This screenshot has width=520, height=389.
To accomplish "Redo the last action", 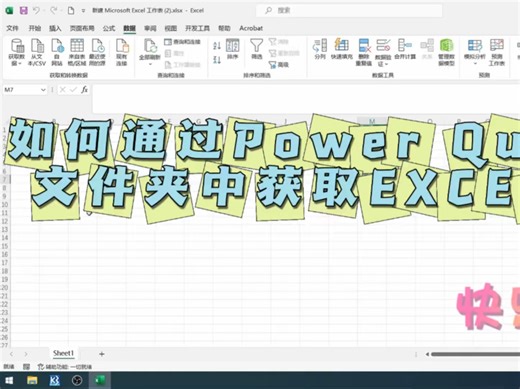I will pos(53,10).
